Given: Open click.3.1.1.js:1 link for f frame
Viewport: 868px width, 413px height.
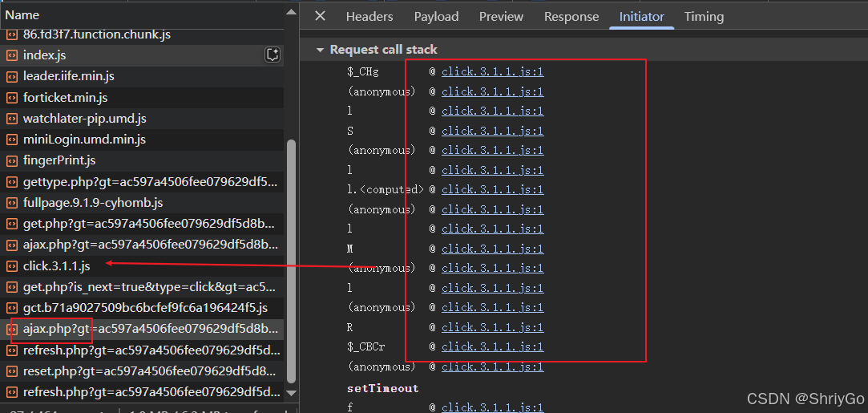Looking at the screenshot, I should [492, 407].
